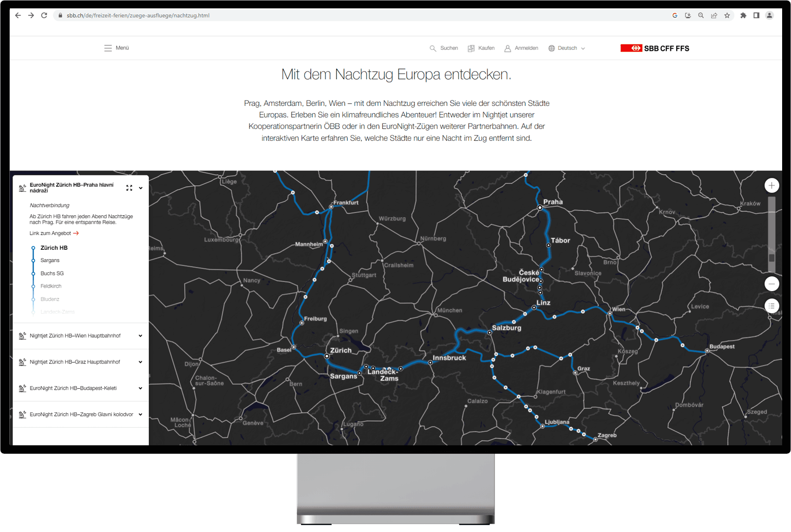Click the share page icon
This screenshot has width=791, height=532.
pos(714,15)
